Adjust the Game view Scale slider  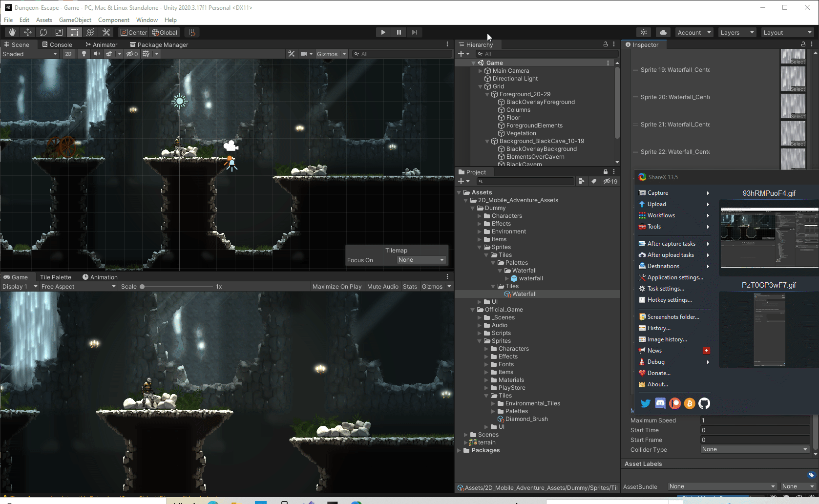(177, 287)
